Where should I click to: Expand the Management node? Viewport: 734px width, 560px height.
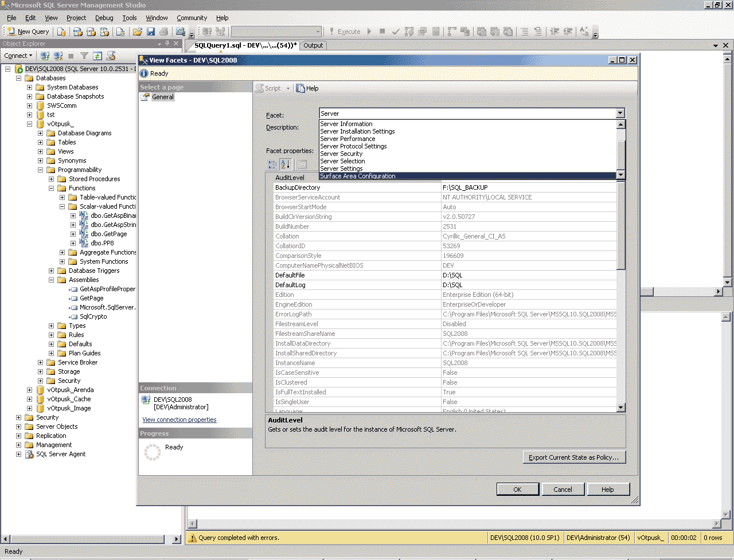18,445
